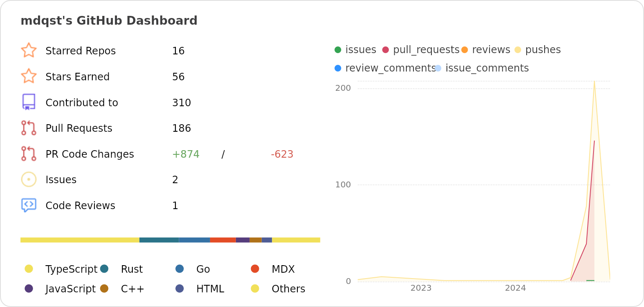Toggle the reviews legend entry

pyautogui.click(x=486, y=50)
